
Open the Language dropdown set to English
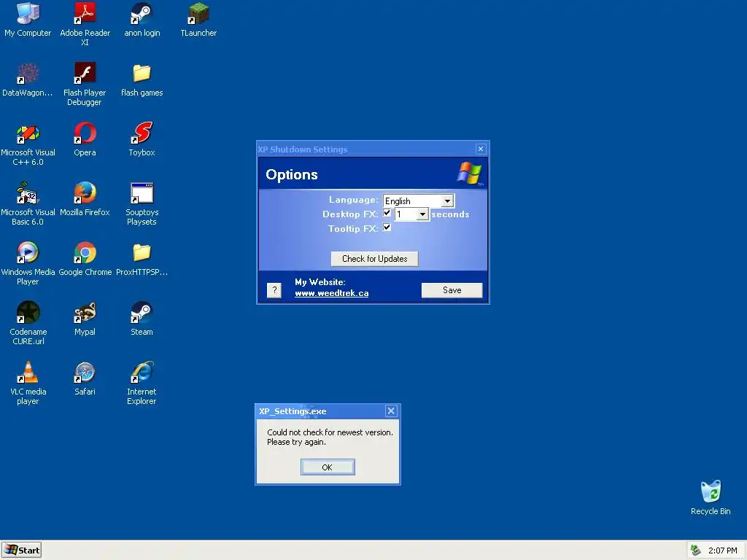coord(418,201)
